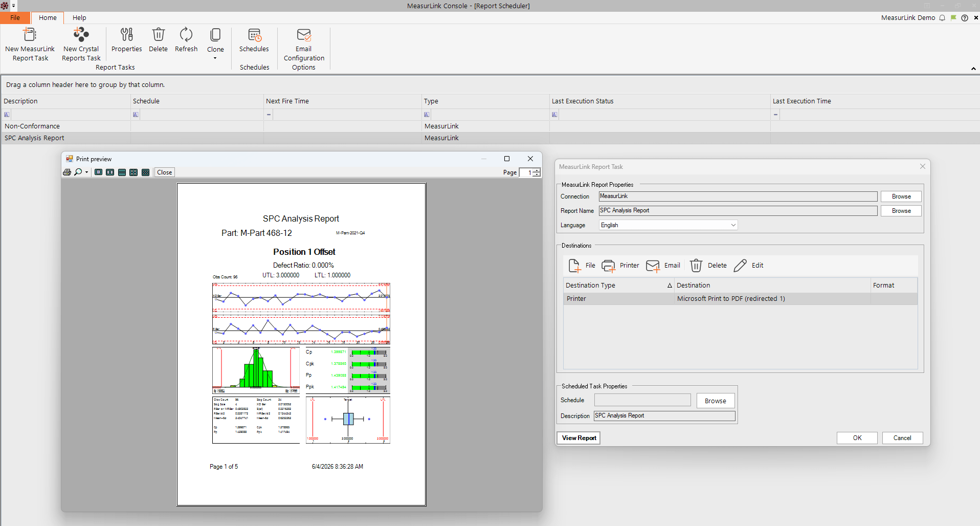Screen dimensions: 980x526
Task: Click the Refresh icon in the ribbon
Action: click(x=186, y=35)
